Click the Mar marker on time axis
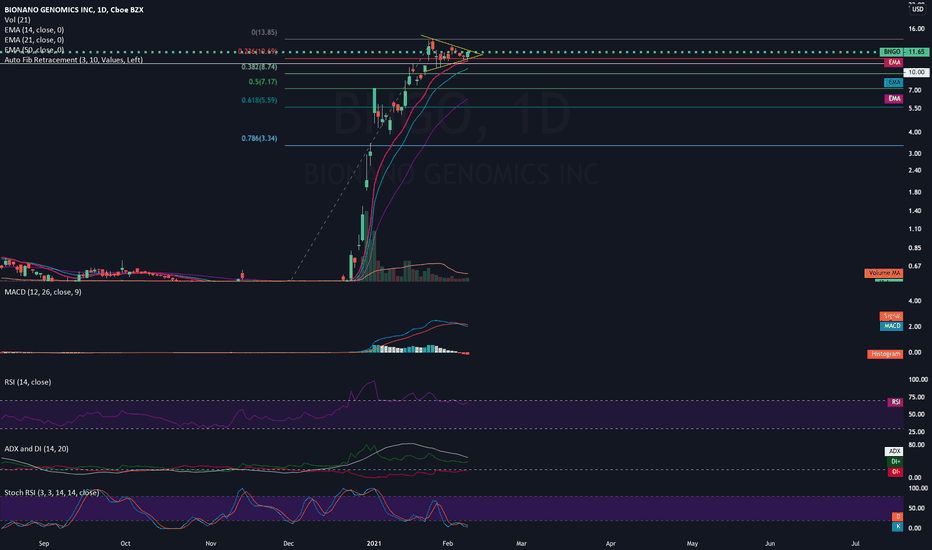 pos(521,543)
